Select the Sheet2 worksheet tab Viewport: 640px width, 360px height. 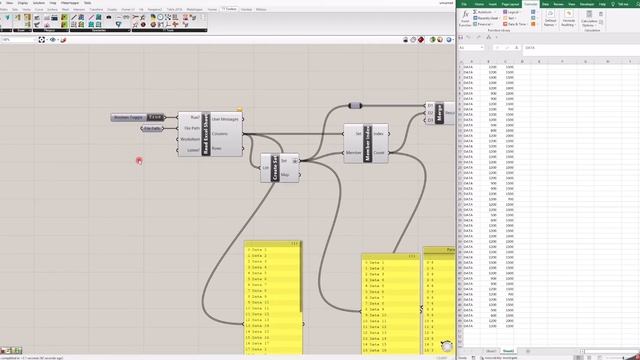508,351
